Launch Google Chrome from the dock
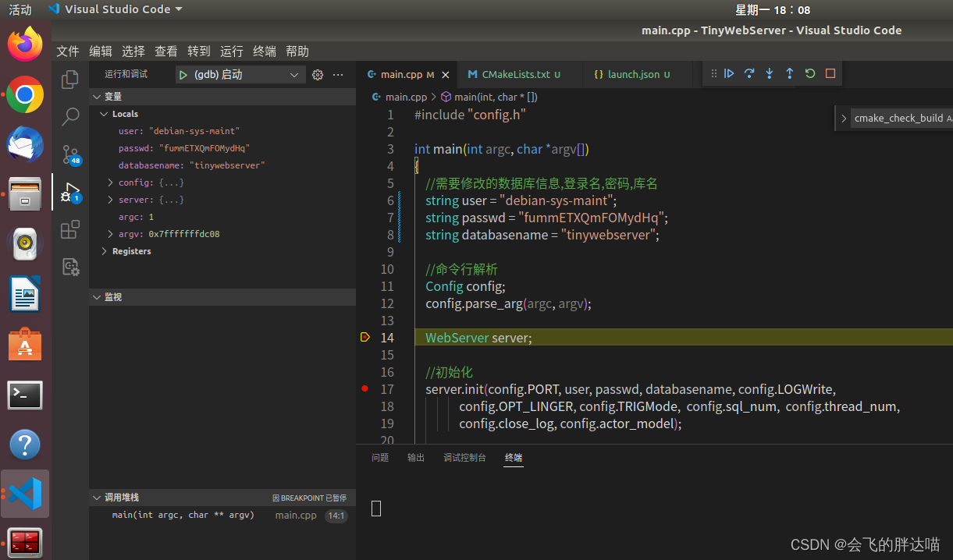953x560 pixels. pos(25,94)
